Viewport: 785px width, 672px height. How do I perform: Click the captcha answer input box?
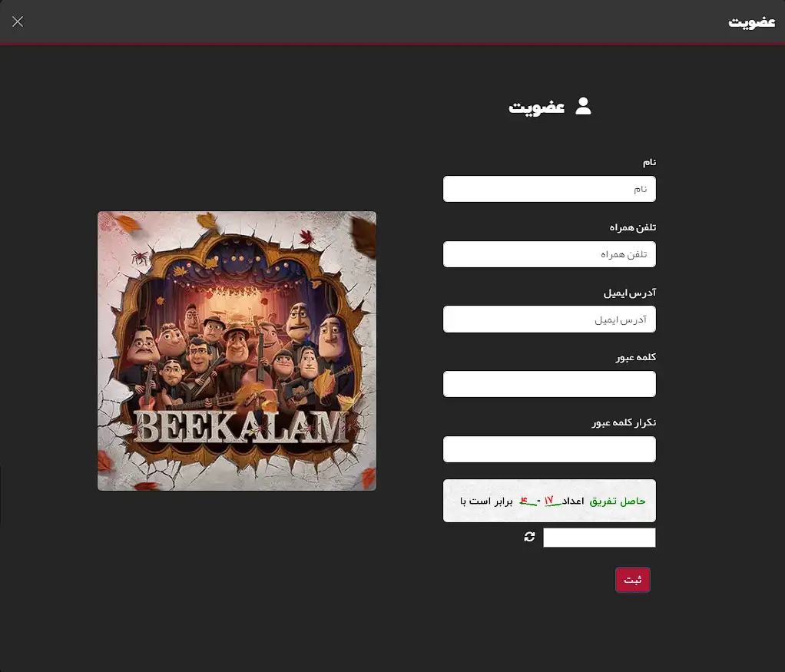[599, 538]
